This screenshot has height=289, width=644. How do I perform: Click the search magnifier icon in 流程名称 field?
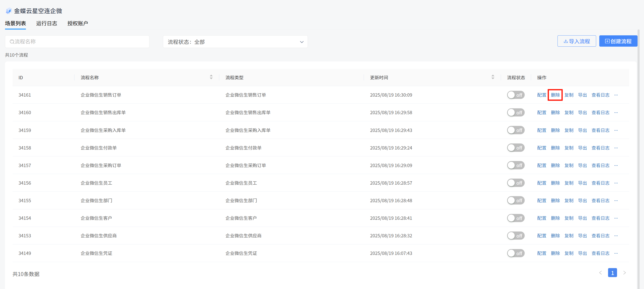(x=12, y=42)
